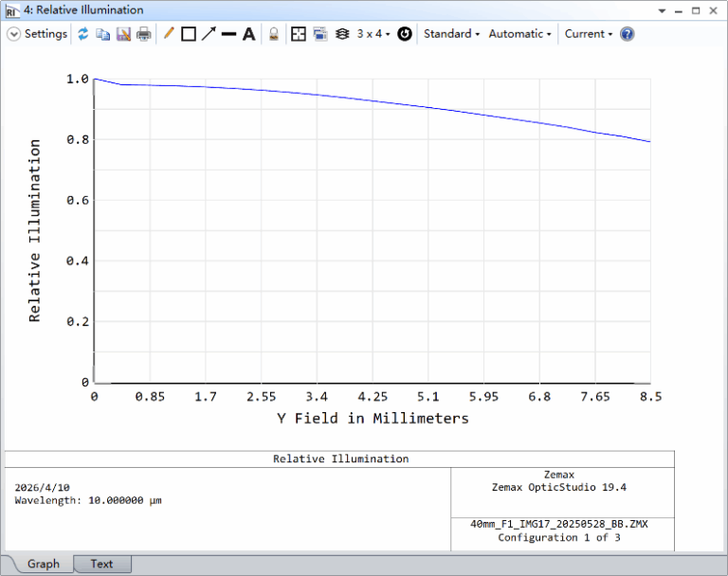Open the help question mark icon

coord(627,34)
